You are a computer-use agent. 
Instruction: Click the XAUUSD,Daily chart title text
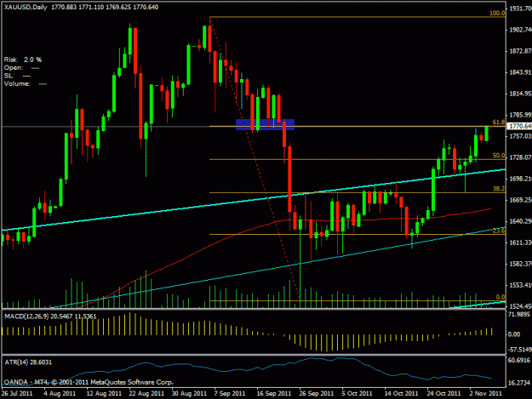click(26, 7)
